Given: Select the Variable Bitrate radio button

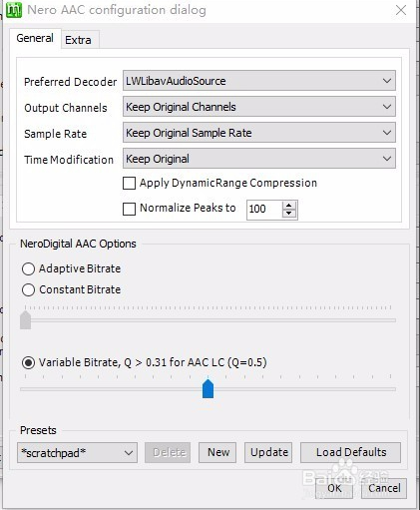Looking at the screenshot, I should click(x=28, y=362).
